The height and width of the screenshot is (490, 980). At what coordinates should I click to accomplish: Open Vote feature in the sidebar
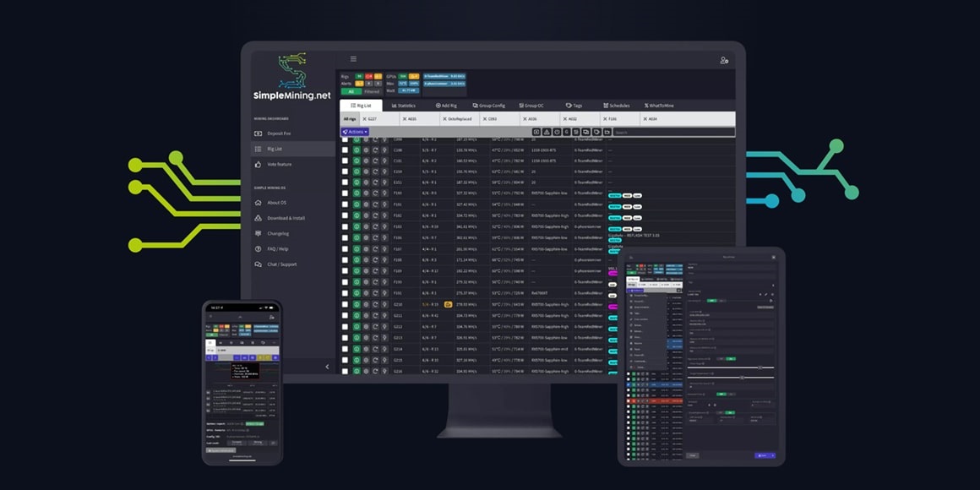[279, 164]
